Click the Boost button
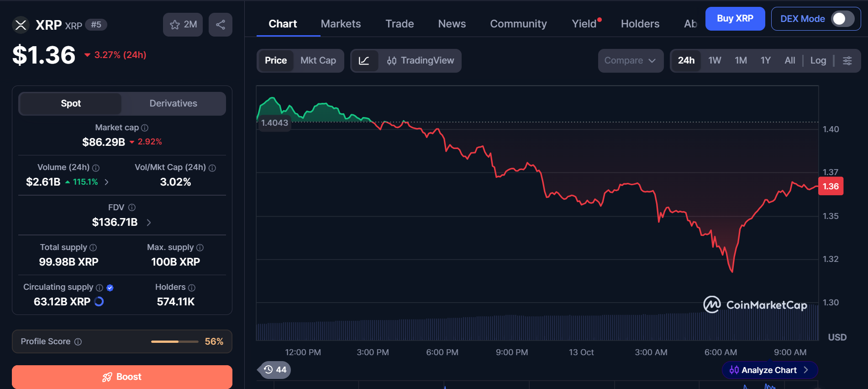 [122, 377]
